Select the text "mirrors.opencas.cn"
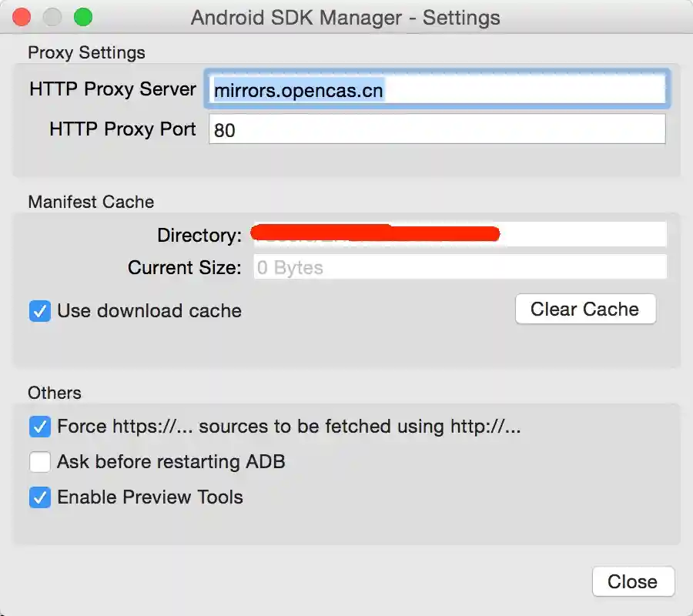The width and height of the screenshot is (693, 616). 299,89
